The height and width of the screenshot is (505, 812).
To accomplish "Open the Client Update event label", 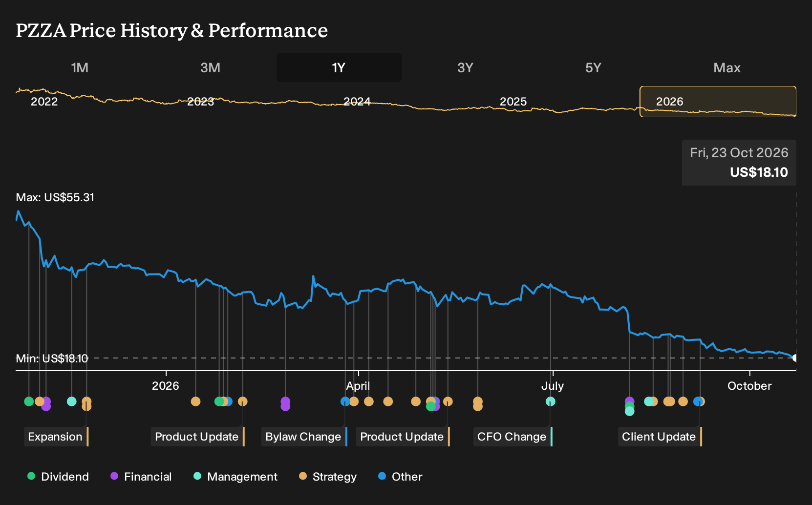I will [x=660, y=437].
